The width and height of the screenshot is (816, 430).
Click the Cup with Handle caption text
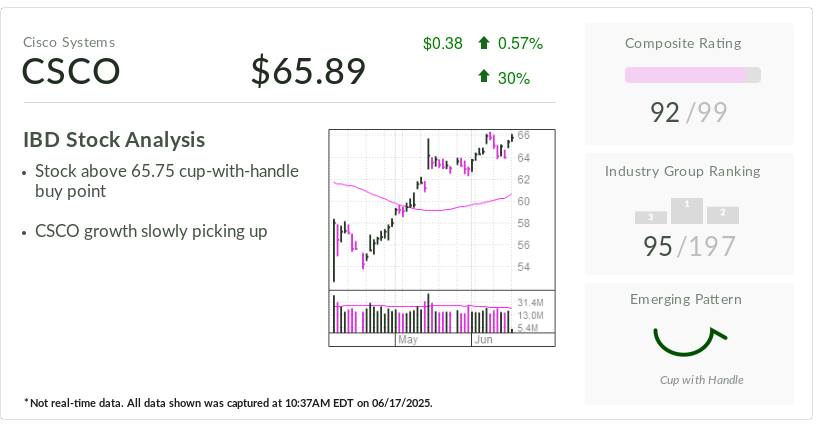pyautogui.click(x=701, y=380)
